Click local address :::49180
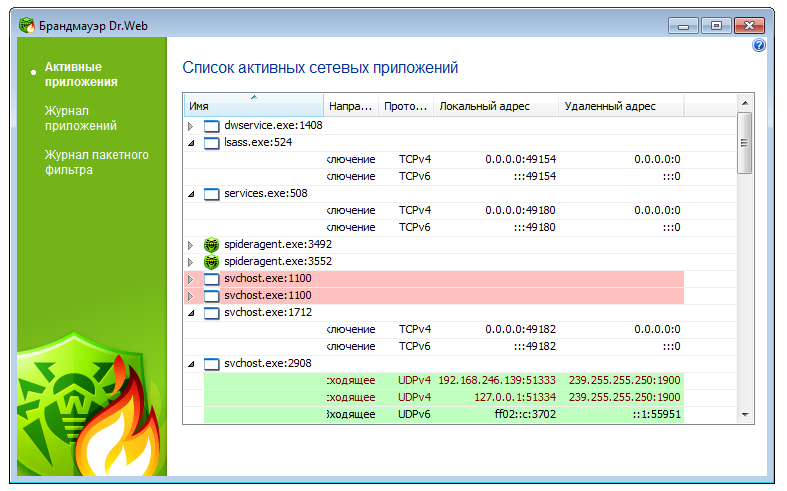Viewport: 787px width, 491px height. point(535,227)
